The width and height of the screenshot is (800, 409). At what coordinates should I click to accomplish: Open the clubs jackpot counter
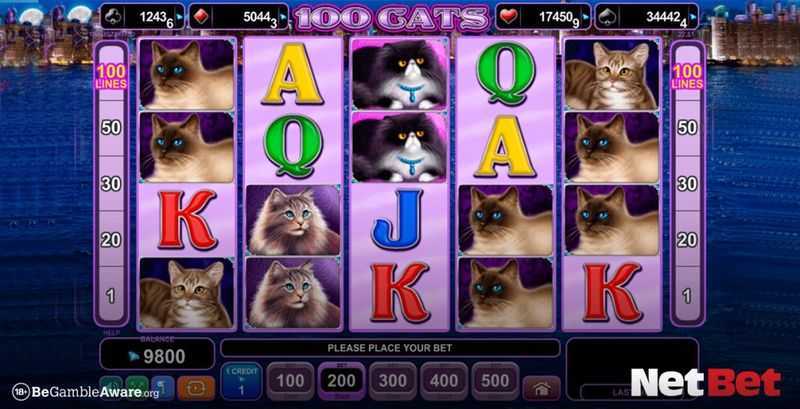142,17
